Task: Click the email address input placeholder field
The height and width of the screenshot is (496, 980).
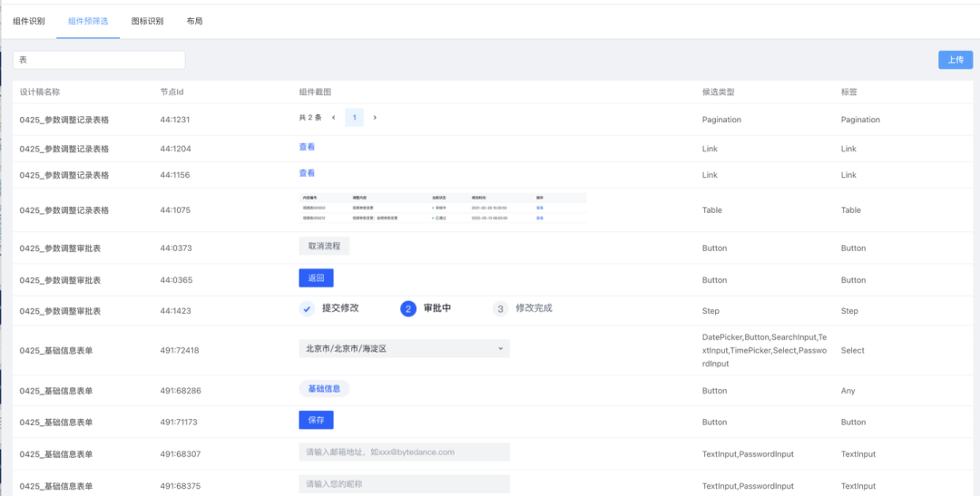Action: point(404,452)
